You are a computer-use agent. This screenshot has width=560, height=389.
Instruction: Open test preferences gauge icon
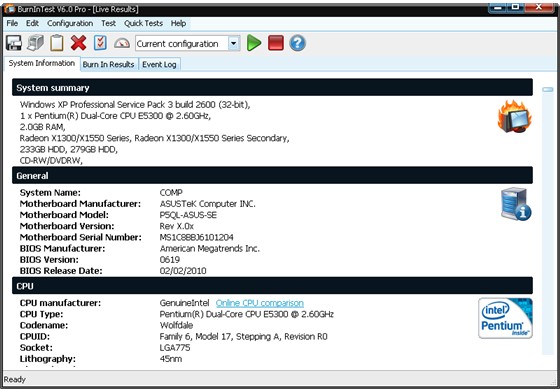(122, 43)
